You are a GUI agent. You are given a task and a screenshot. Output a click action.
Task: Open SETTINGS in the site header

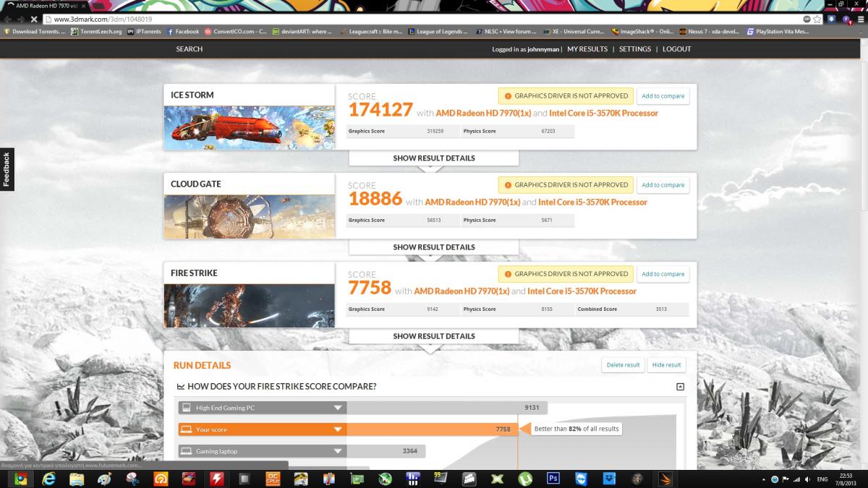tap(635, 49)
